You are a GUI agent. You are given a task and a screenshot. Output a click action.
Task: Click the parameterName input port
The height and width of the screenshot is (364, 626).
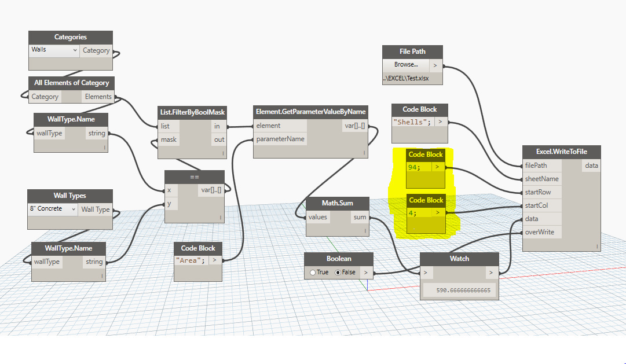click(x=280, y=139)
